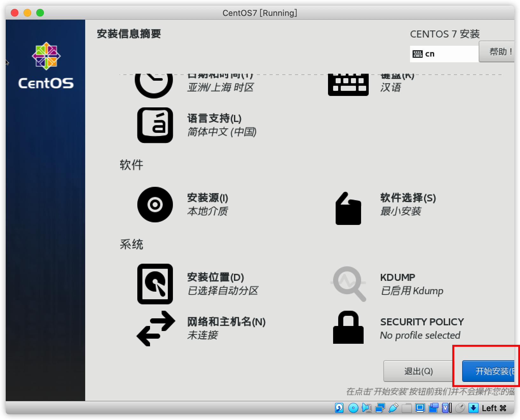Open 安装位置(D) installation destination settings
The image size is (520, 420).
point(216,277)
